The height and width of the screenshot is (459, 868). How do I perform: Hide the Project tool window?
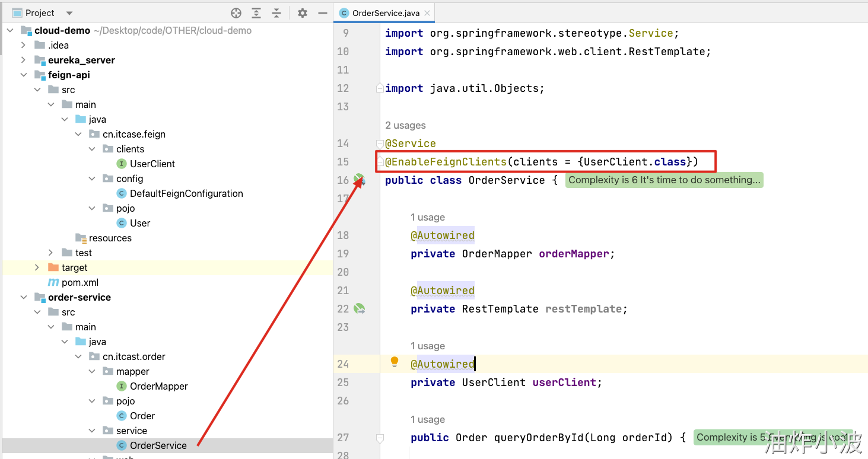323,13
